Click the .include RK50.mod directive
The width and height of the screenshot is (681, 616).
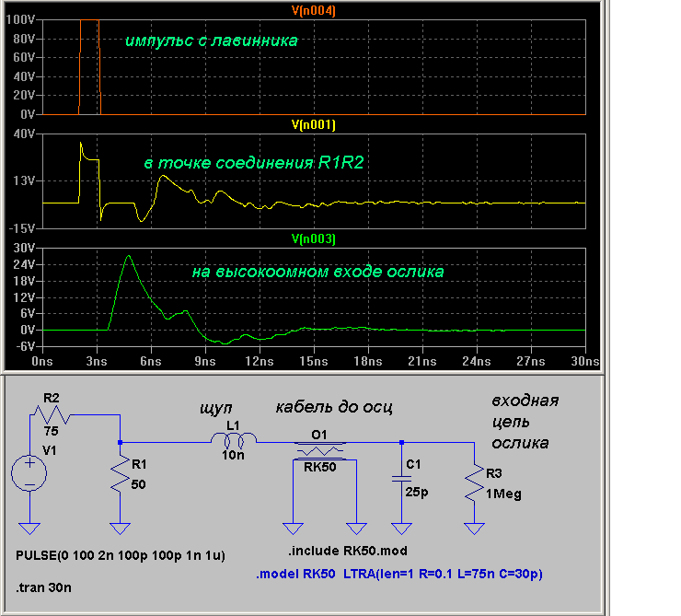tap(348, 552)
